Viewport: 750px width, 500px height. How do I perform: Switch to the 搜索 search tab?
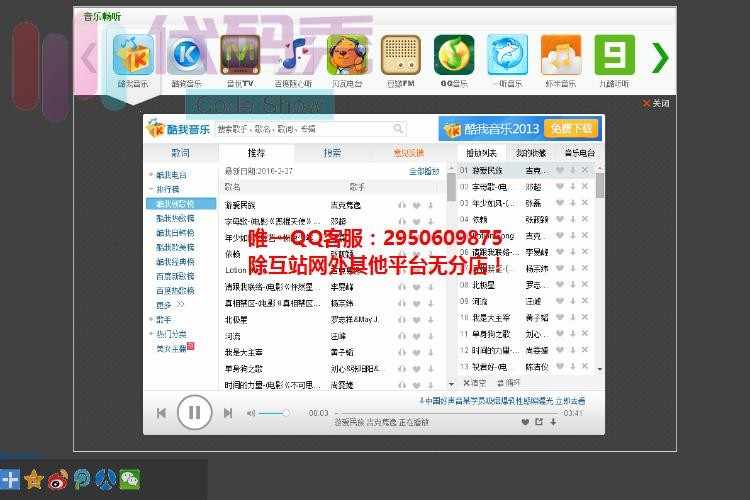(x=332, y=153)
